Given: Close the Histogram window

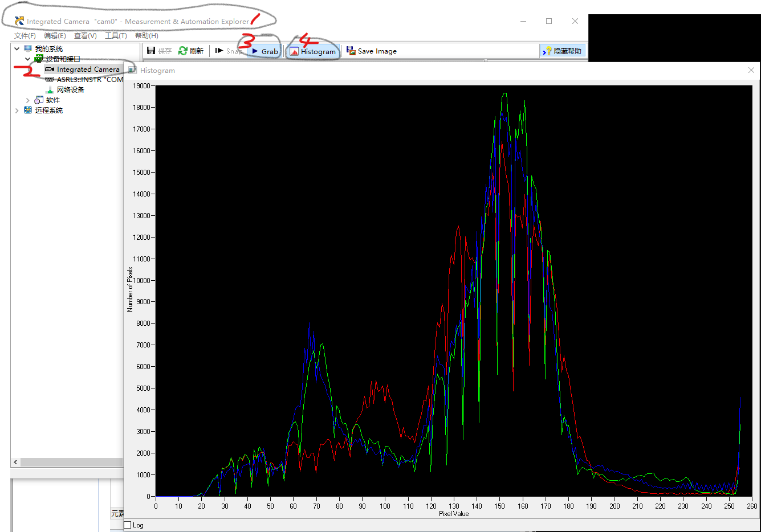Looking at the screenshot, I should tap(751, 70).
